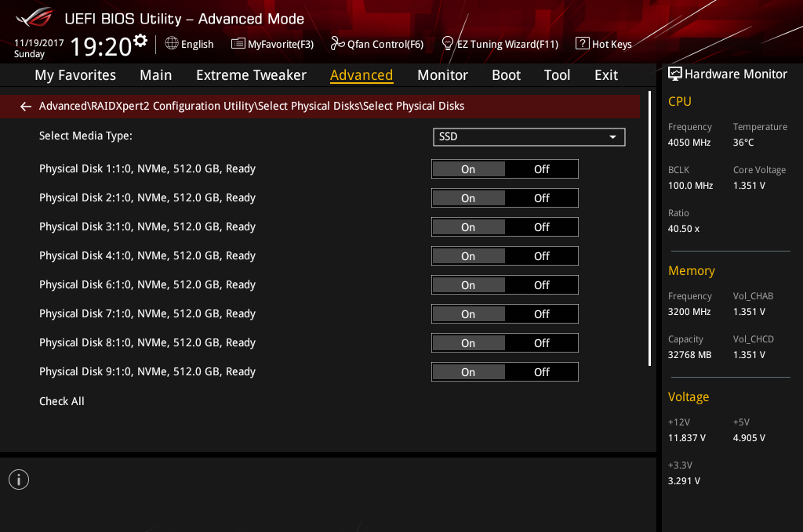The image size is (803, 532).
Task: Open the Tool tab
Action: tap(557, 75)
